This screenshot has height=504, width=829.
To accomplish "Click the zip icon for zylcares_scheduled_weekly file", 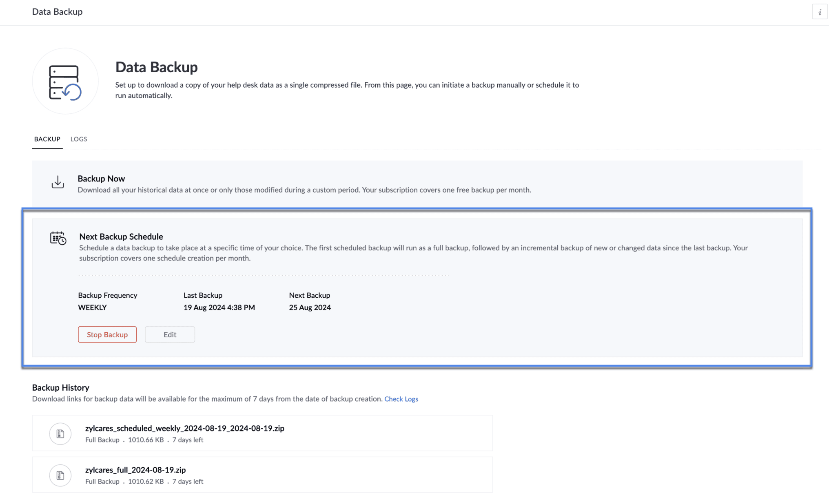I will 60,433.
